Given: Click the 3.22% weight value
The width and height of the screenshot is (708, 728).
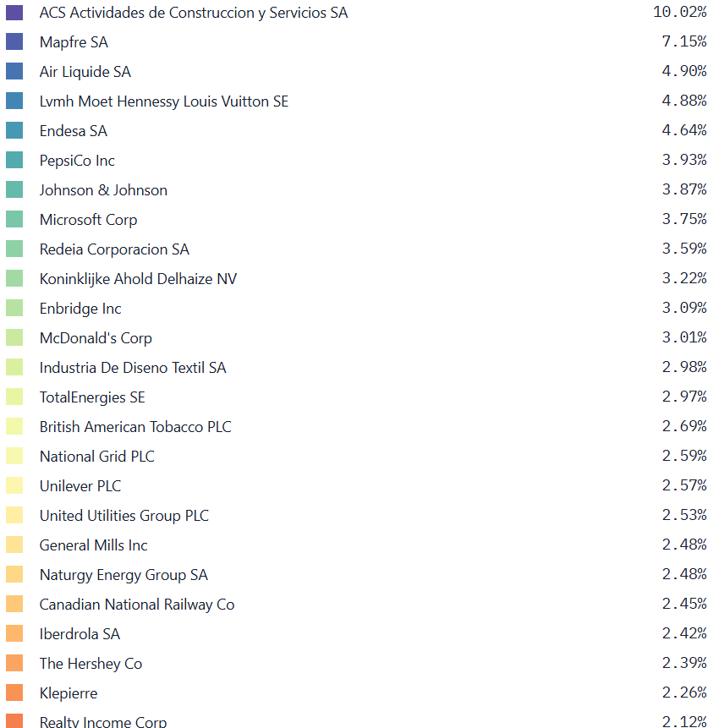Looking at the screenshot, I should click(684, 278).
